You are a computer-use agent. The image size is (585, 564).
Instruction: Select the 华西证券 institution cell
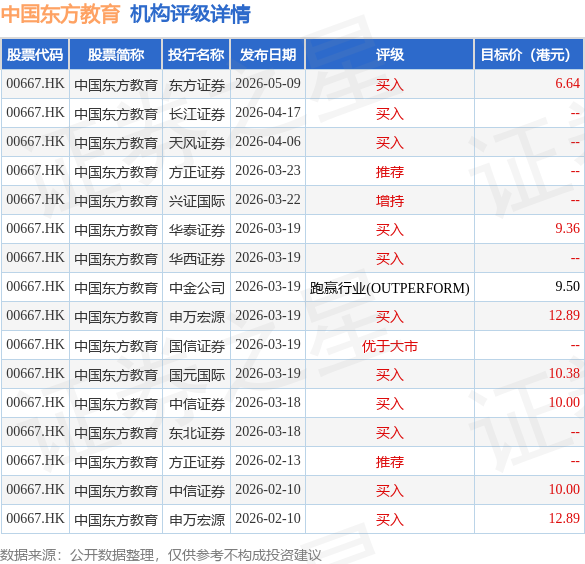tap(197, 259)
